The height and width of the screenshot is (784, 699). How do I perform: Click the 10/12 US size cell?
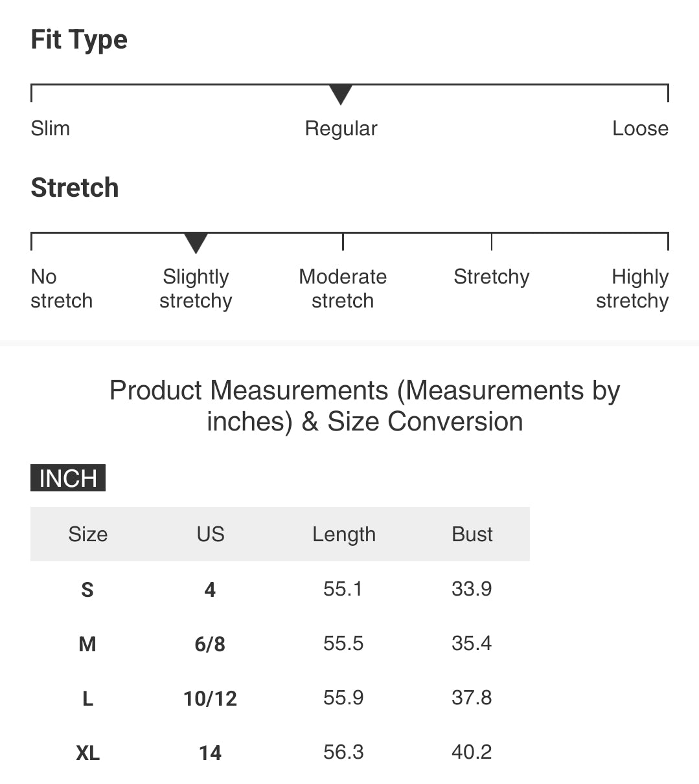(x=211, y=698)
